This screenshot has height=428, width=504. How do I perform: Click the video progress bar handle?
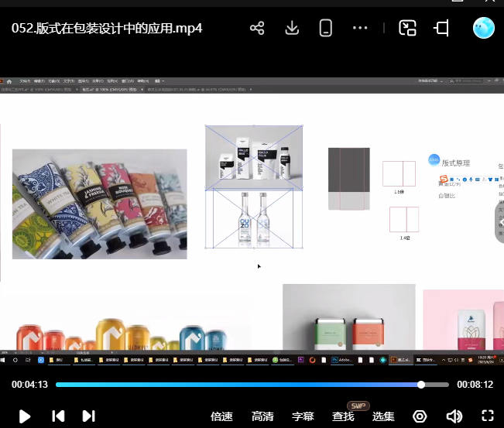(x=421, y=385)
